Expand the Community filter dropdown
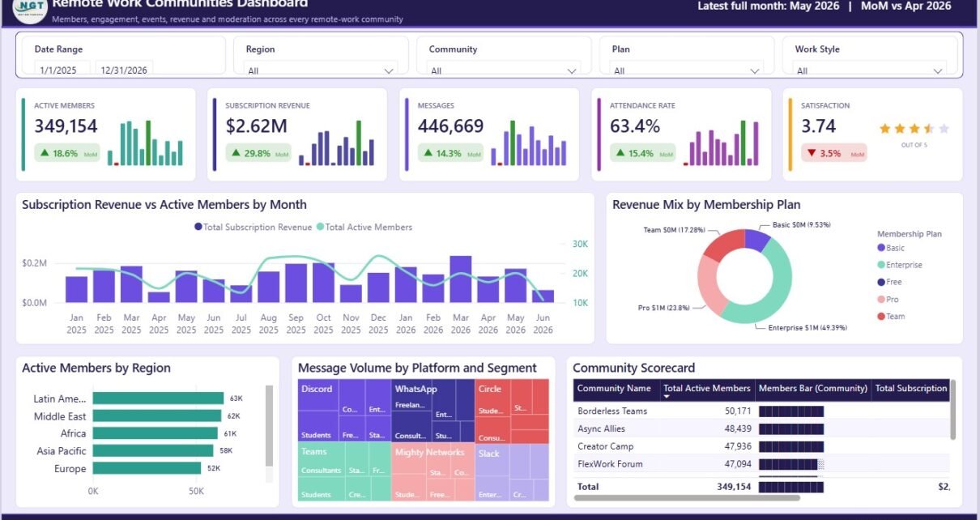 tap(505, 70)
